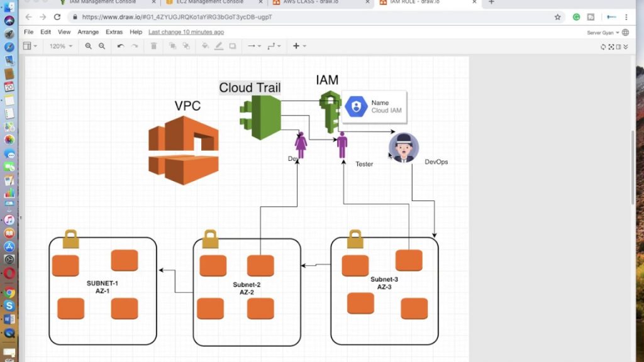Image resolution: width=644 pixels, height=362 pixels.
Task: Select the Fill Color tool
Action: pos(206,46)
